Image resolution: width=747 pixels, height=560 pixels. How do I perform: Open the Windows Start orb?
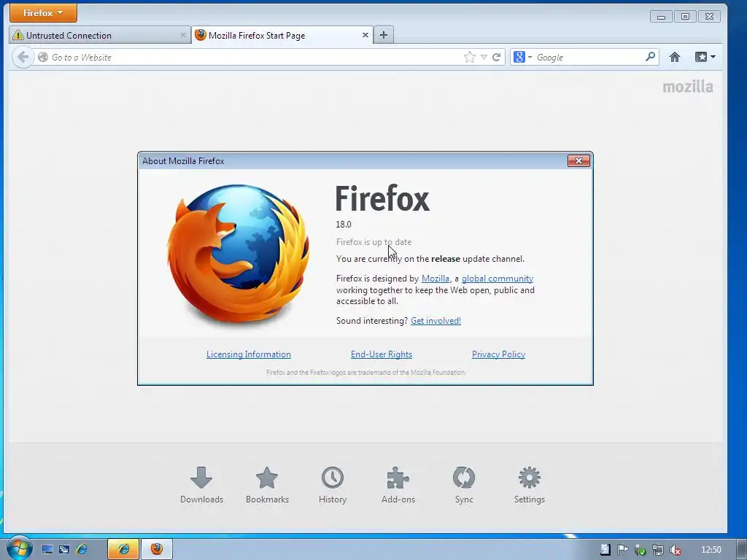coord(19,548)
